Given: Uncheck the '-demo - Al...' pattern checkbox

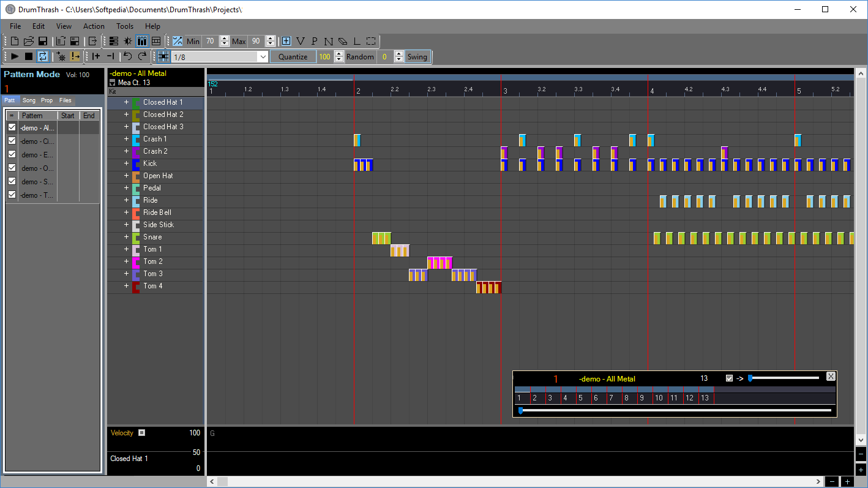Looking at the screenshot, I should [x=12, y=127].
